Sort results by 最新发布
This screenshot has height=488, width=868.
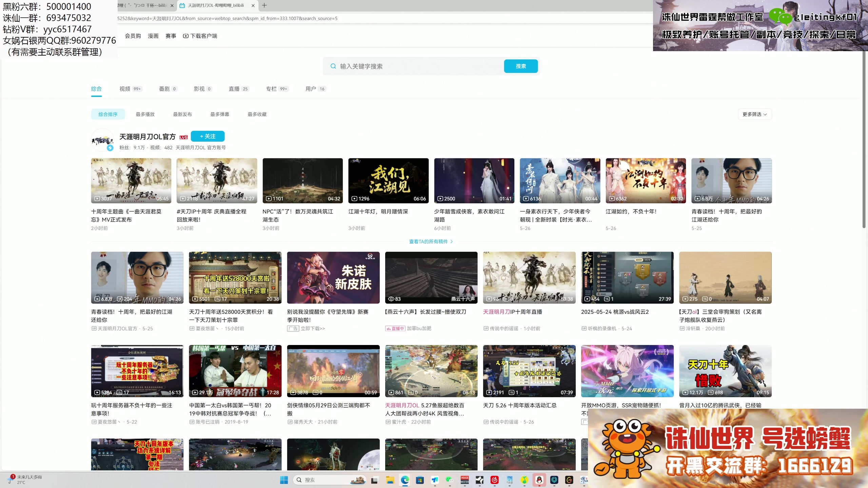click(182, 114)
